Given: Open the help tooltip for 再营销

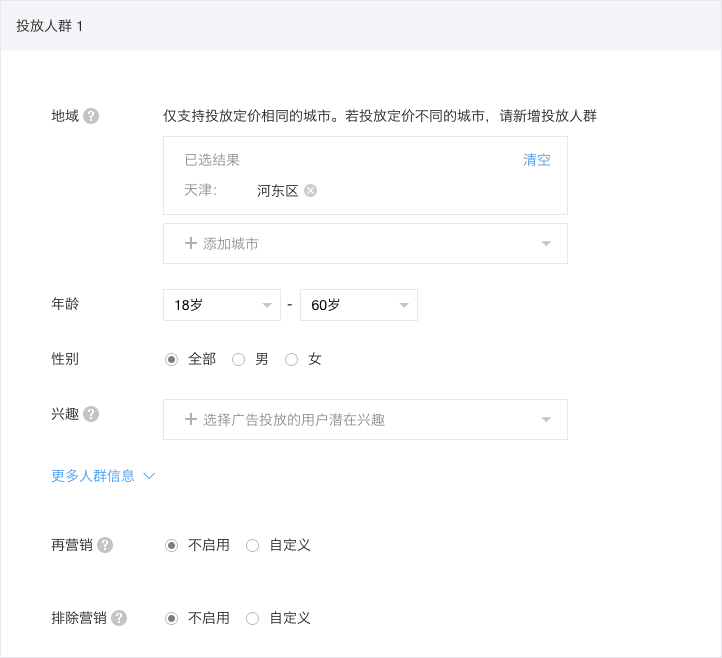Looking at the screenshot, I should (x=105, y=545).
